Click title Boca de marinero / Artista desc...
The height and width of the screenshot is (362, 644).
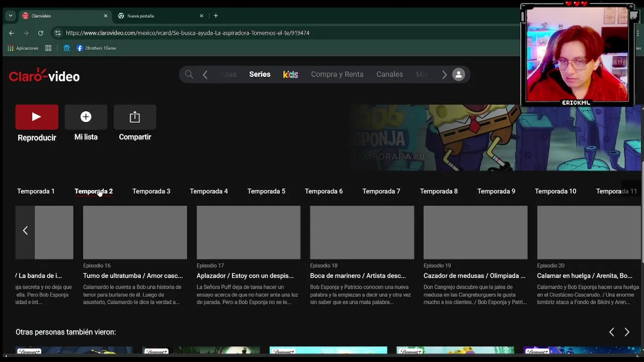pyautogui.click(x=358, y=276)
